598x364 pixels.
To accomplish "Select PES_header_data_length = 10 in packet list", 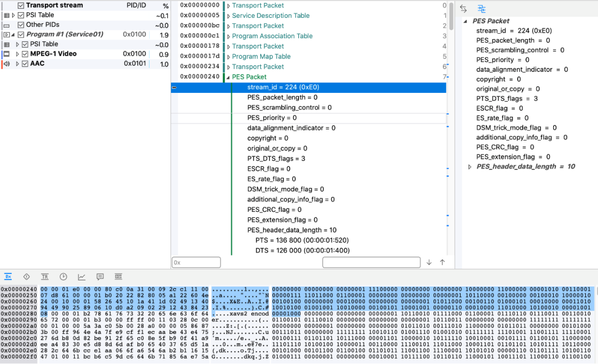I will [x=292, y=230].
